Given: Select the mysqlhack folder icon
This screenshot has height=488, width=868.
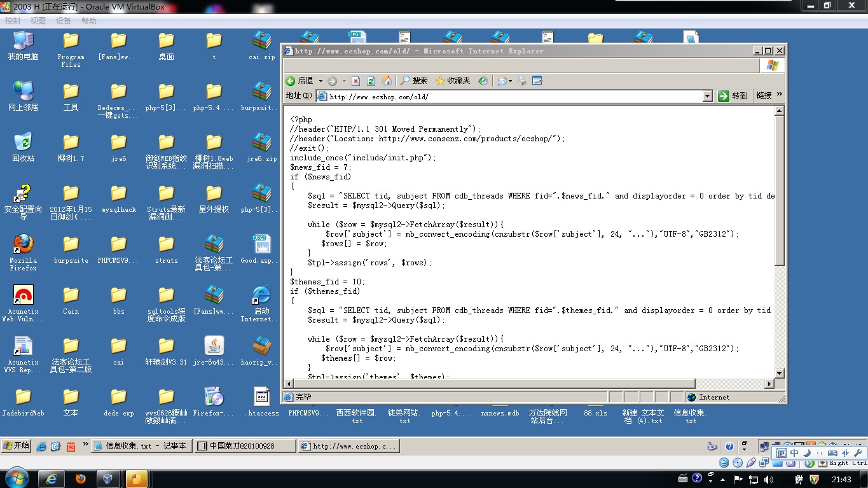Looking at the screenshot, I should coord(119,199).
